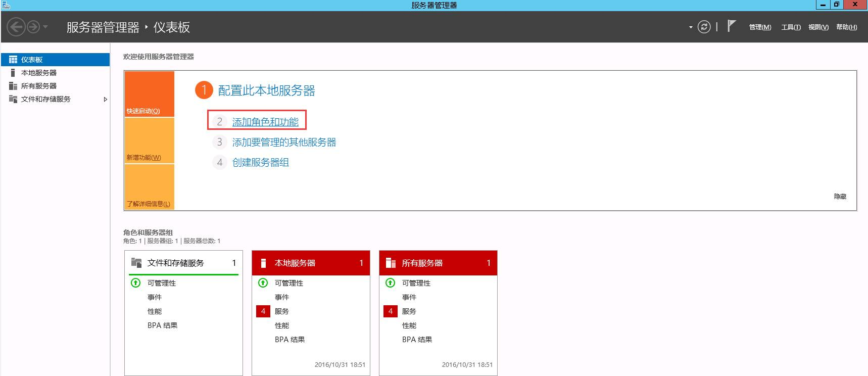
Task: Open 事件 in the 本地服务器 tile
Action: [282, 297]
